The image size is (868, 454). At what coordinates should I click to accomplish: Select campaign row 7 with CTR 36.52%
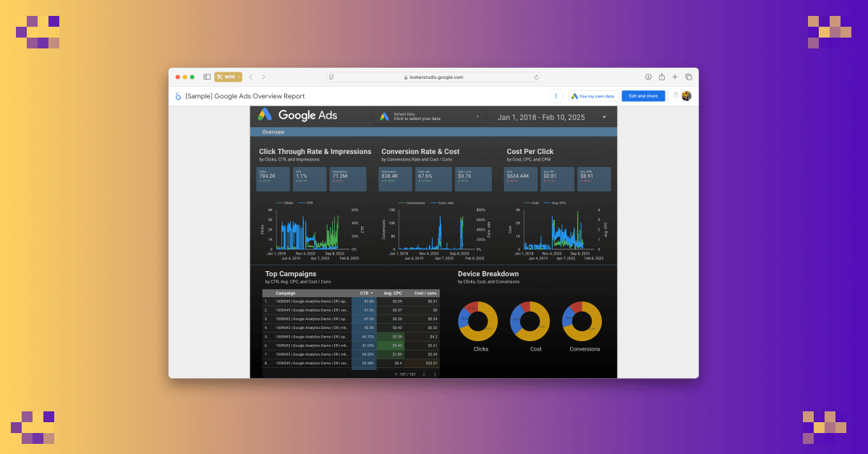coord(351,354)
